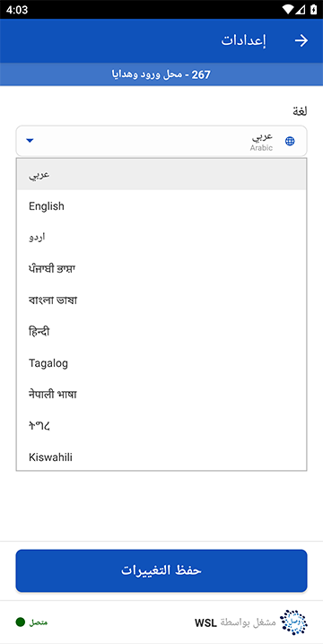Choose English from the language list

(161, 205)
